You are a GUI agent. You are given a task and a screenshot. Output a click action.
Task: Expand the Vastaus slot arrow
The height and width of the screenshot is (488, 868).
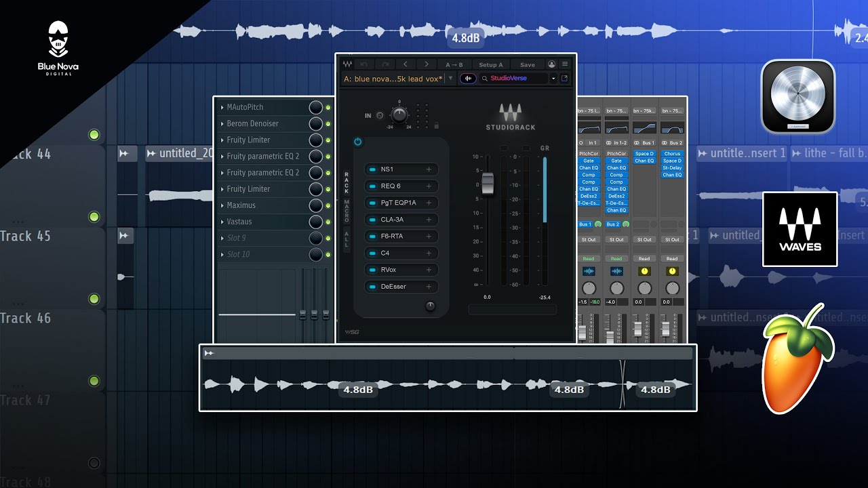(x=222, y=222)
